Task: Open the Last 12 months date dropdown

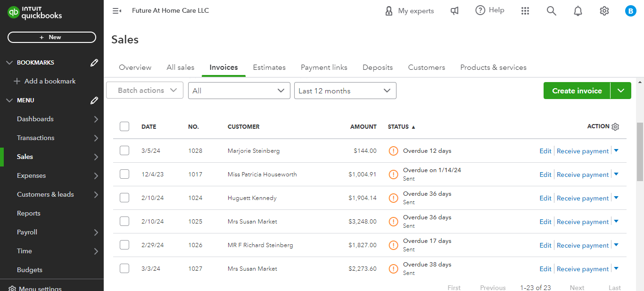Action: pyautogui.click(x=345, y=91)
